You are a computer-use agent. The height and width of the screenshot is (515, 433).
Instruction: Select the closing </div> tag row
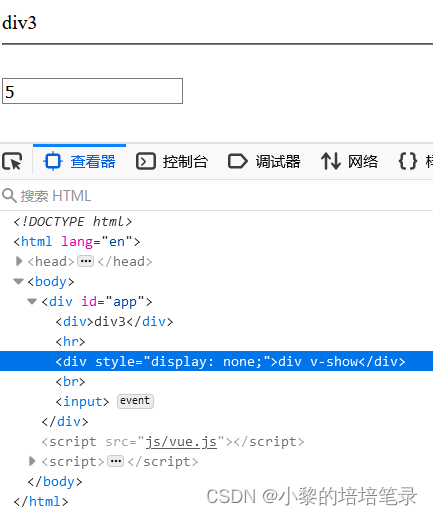(65, 422)
